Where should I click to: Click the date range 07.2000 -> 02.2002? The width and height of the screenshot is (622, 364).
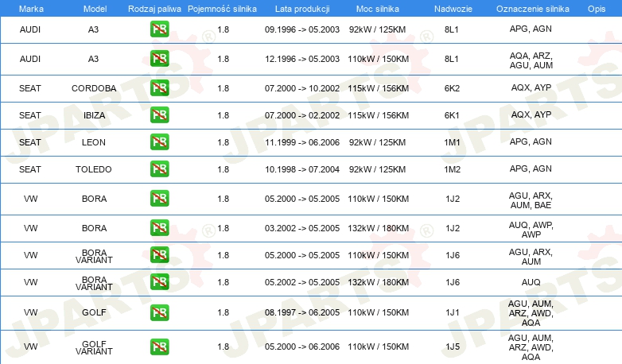[302, 115]
